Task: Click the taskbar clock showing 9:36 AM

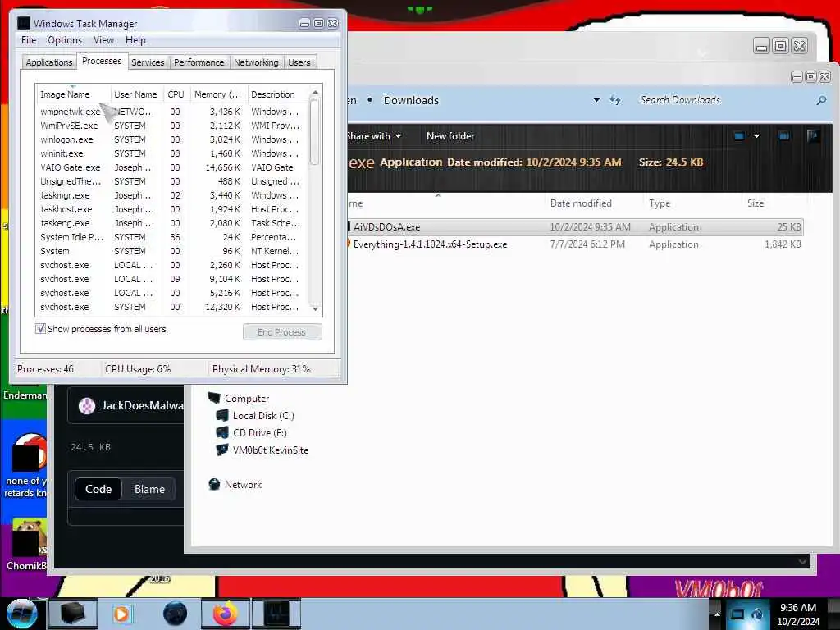Action: pyautogui.click(x=798, y=614)
